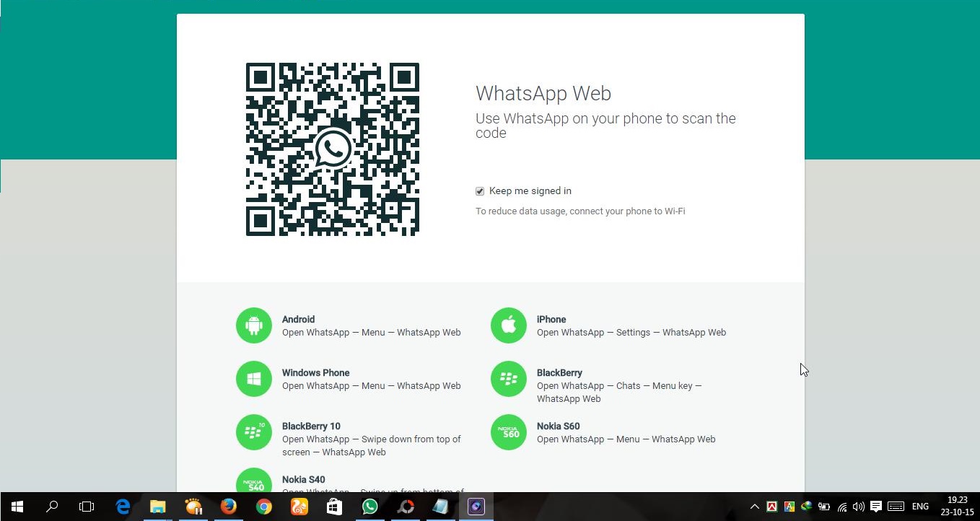Open taskbar Search

pyautogui.click(x=52, y=507)
